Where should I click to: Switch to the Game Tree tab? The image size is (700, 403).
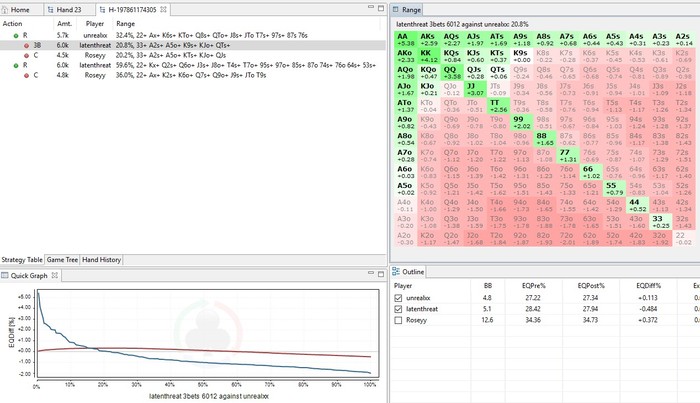pos(62,259)
